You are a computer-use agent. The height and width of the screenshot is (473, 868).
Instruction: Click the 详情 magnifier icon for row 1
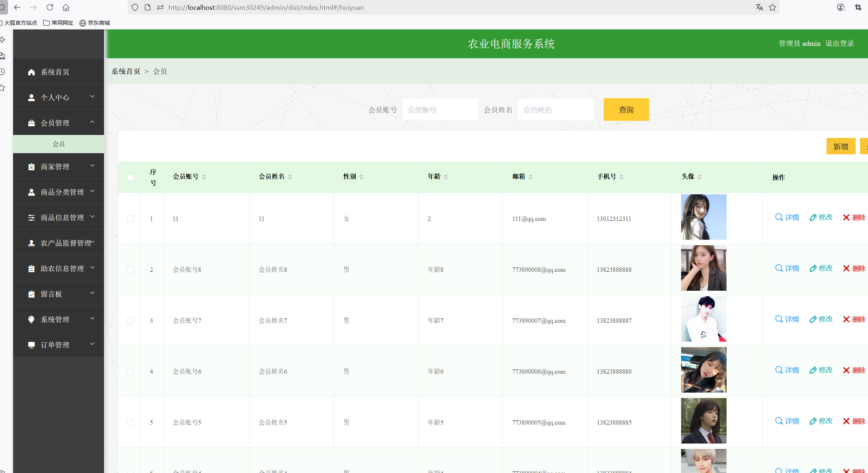pyautogui.click(x=779, y=217)
